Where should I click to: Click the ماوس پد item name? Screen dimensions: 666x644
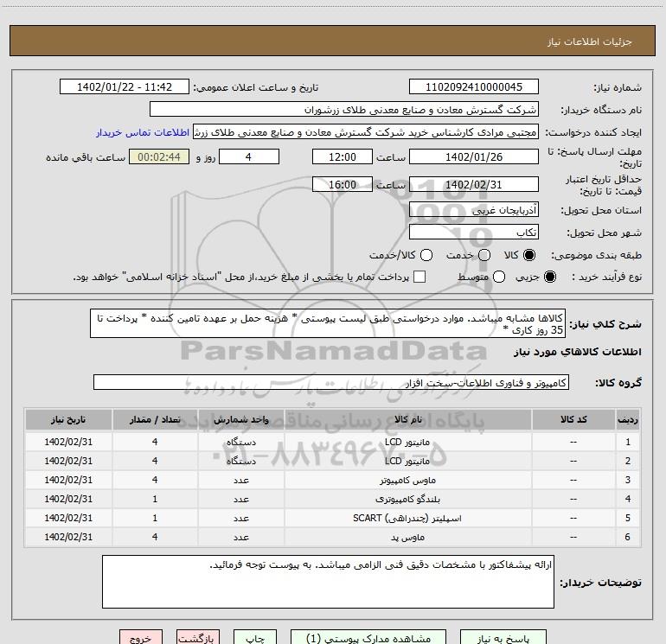(x=407, y=538)
